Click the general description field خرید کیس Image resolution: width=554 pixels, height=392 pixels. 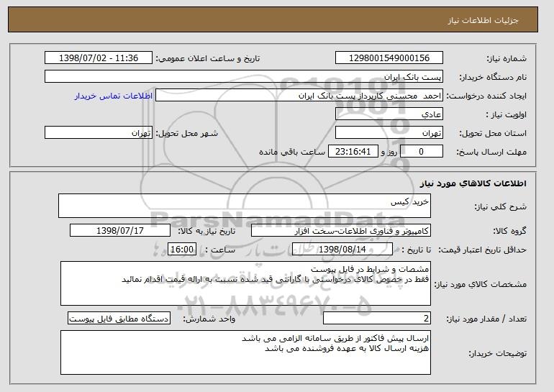[x=245, y=206]
